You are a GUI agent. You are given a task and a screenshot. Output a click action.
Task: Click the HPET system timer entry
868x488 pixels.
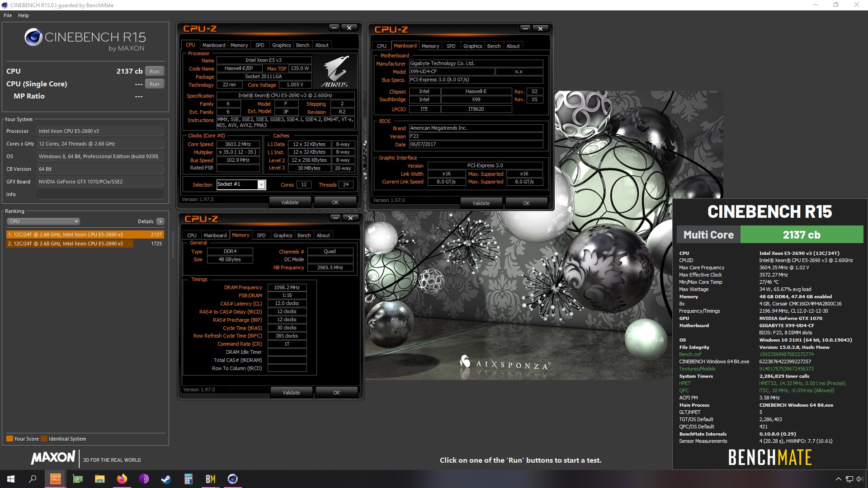point(685,383)
